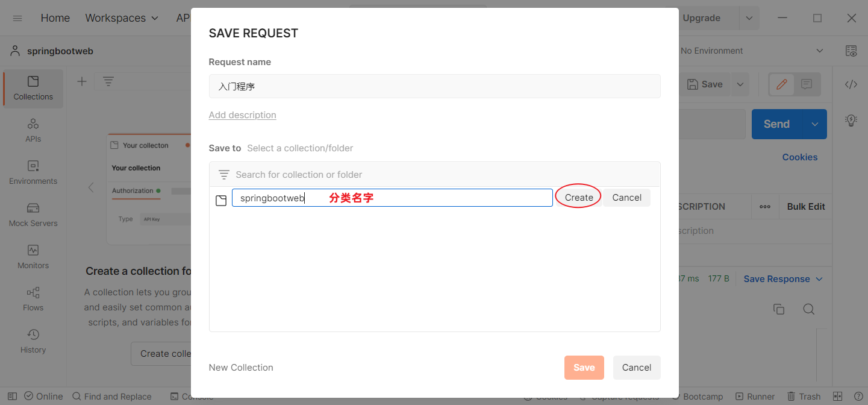Click the code snippet icon

coord(851,84)
